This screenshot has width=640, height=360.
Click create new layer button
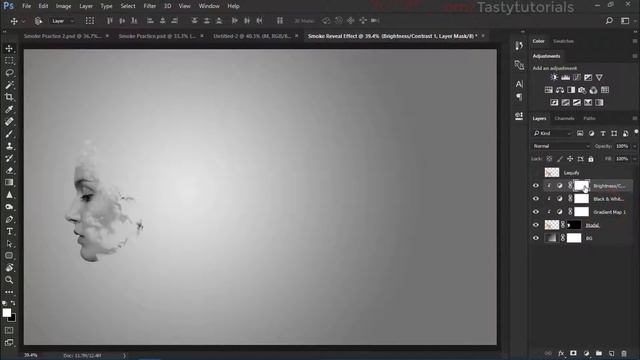click(x=611, y=353)
